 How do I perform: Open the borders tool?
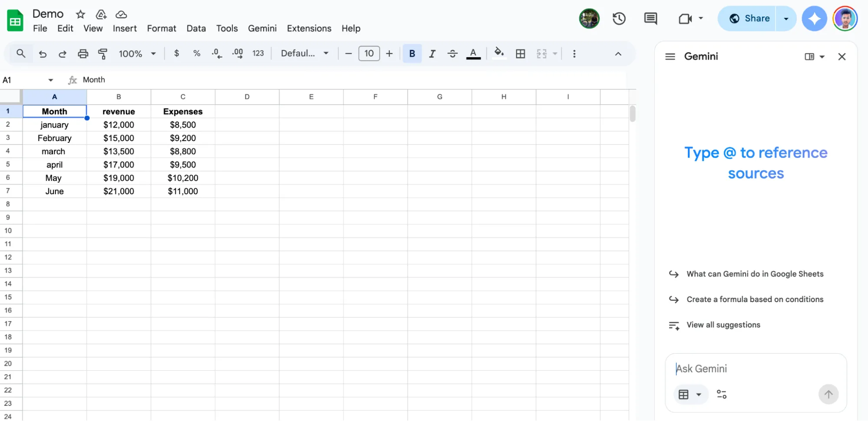point(520,53)
